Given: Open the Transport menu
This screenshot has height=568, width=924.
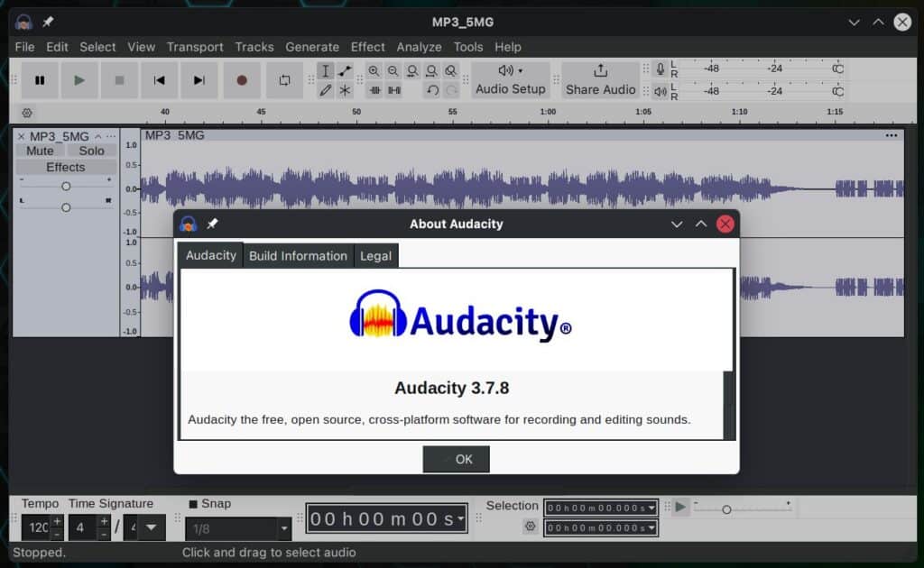Looking at the screenshot, I should click(195, 47).
